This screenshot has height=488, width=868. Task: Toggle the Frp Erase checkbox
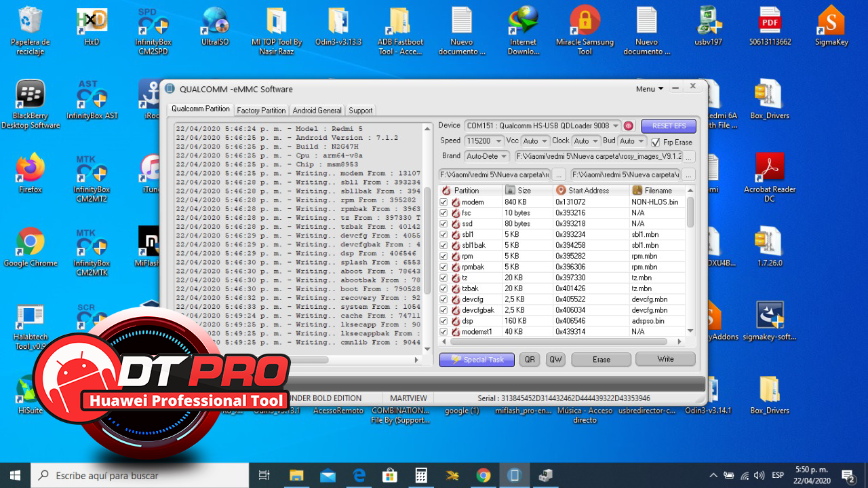point(655,142)
